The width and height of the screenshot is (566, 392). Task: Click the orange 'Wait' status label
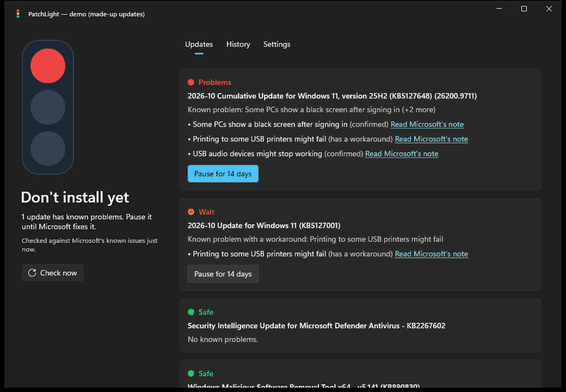(x=207, y=212)
